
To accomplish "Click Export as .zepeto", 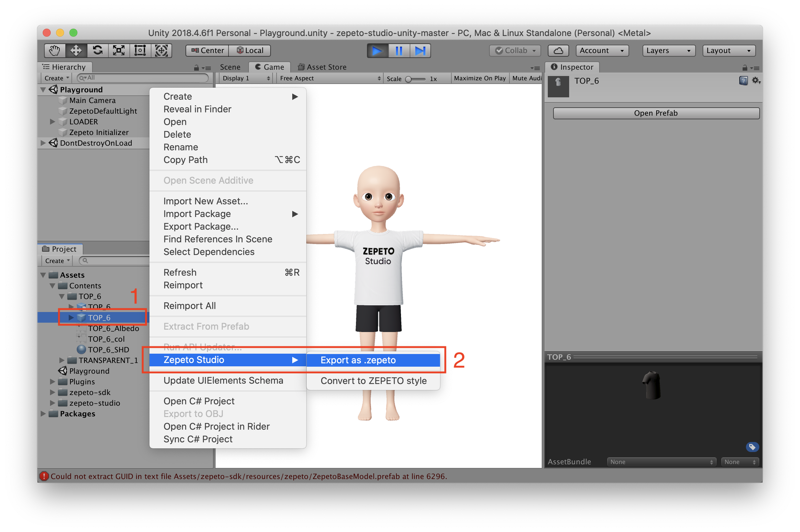I will (373, 360).
